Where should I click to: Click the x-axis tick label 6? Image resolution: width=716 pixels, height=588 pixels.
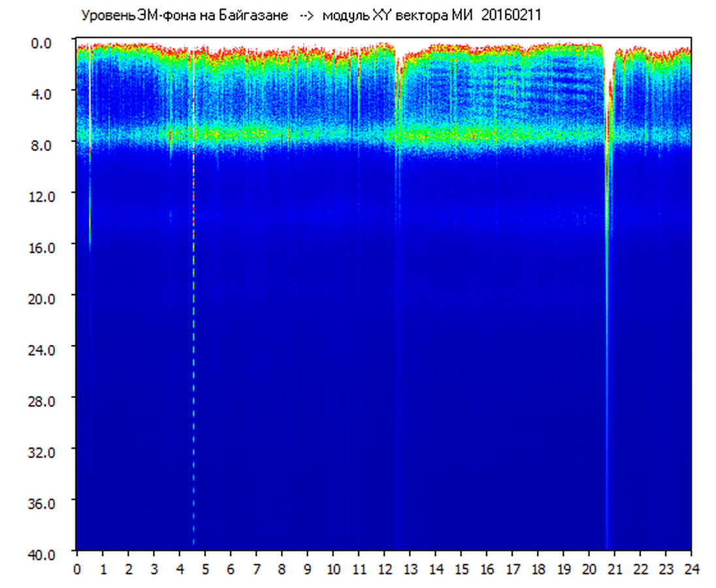(x=231, y=569)
